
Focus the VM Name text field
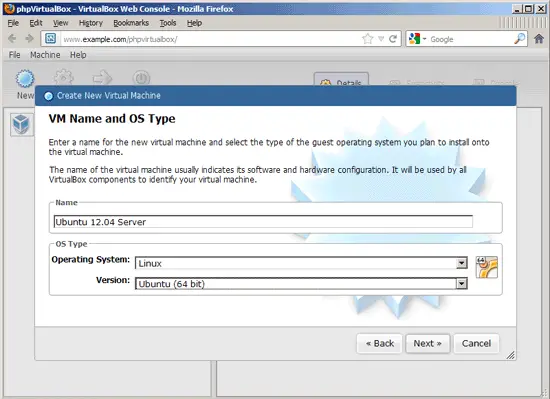(263, 222)
